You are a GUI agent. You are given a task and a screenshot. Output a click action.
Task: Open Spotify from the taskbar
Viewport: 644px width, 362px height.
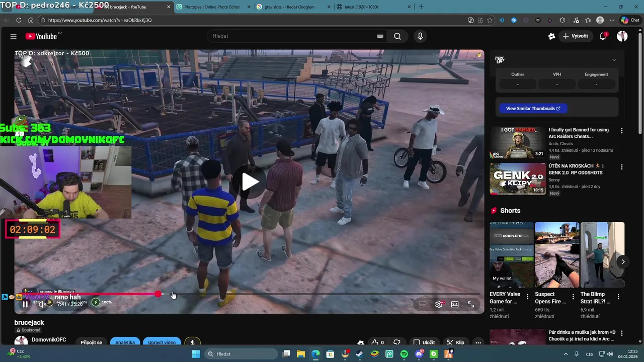pyautogui.click(x=404, y=354)
